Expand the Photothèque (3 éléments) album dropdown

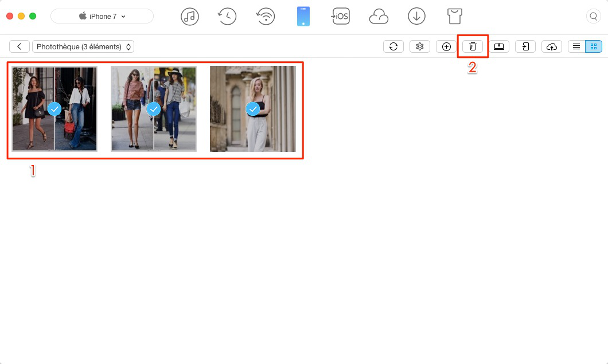click(x=83, y=46)
